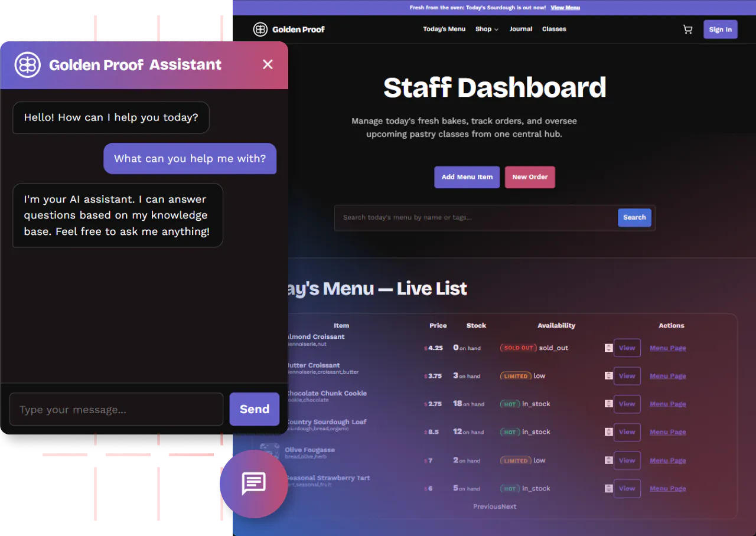The image size is (756, 536).
Task: Go to Next page of menu list
Action: (509, 506)
